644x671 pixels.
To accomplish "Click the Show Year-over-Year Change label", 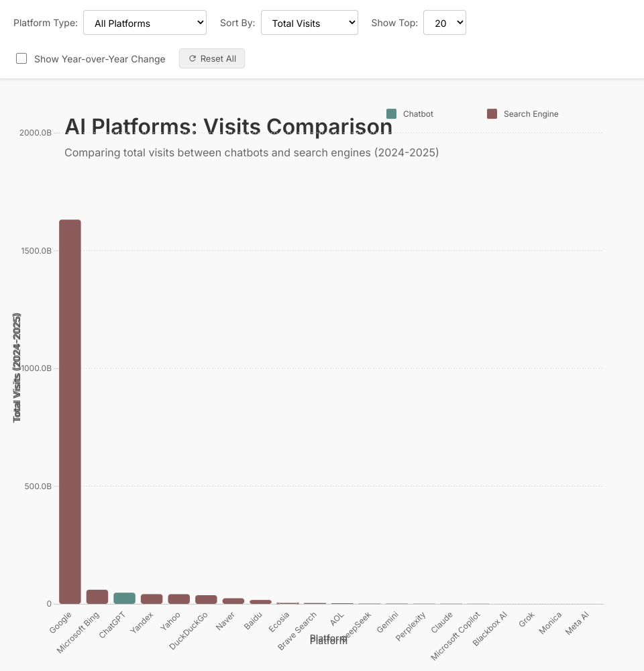I will coord(99,59).
